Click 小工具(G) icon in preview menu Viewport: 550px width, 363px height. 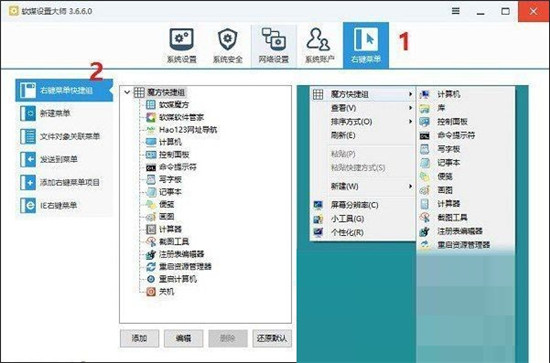click(318, 219)
